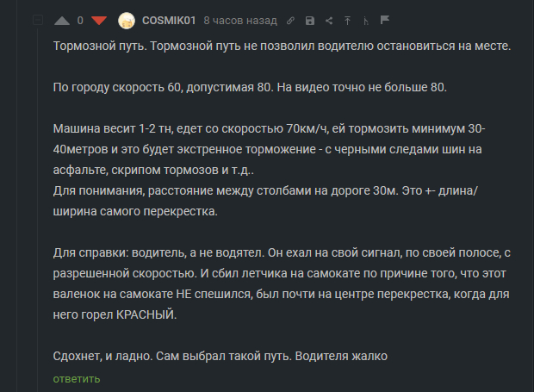
Task: Click the "8 часов назад" timestamp
Action: pos(239,21)
